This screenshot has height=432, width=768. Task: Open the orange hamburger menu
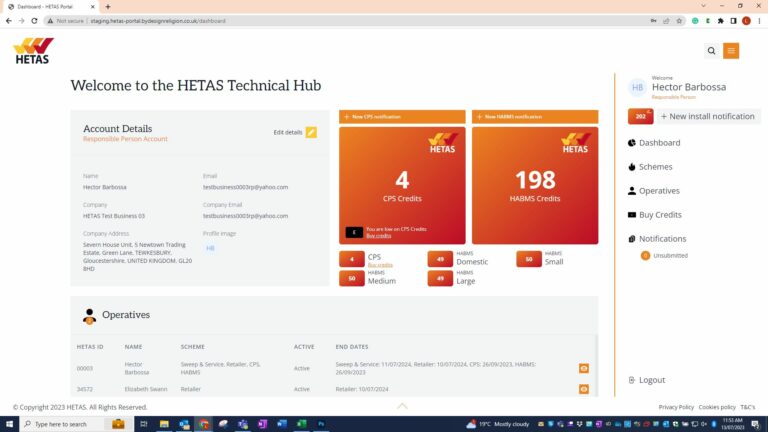point(731,50)
